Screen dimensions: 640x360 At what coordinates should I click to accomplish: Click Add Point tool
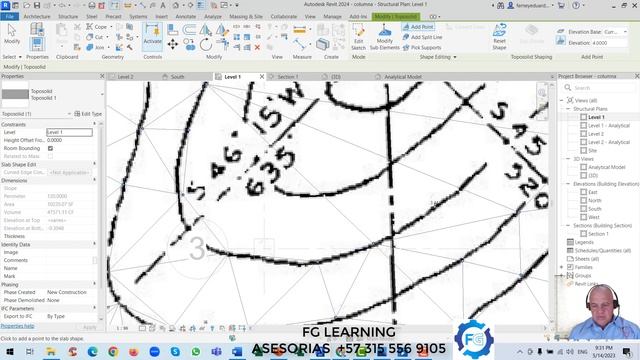coord(418,27)
